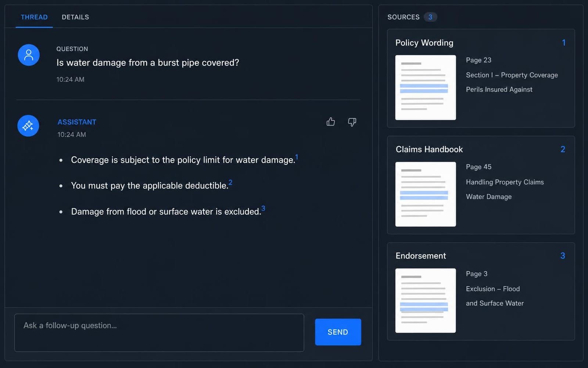Click source number 1 on the Policy Wording card

point(564,43)
